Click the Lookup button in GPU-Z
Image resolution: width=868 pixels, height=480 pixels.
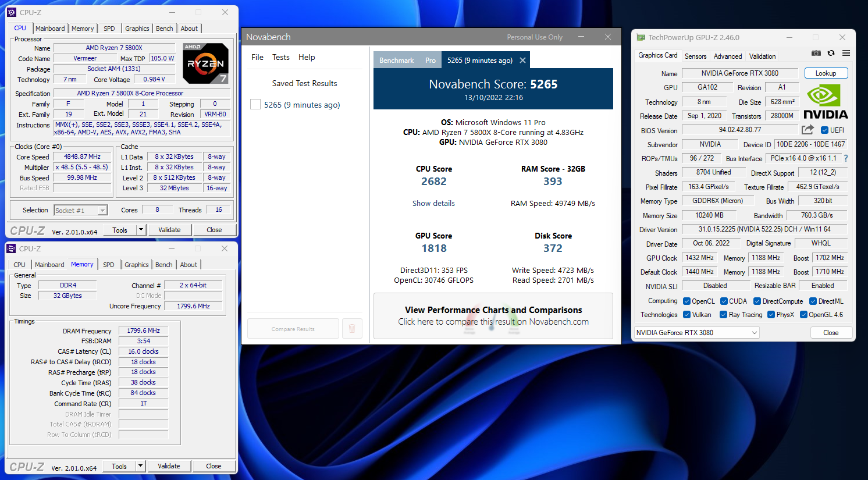point(826,73)
